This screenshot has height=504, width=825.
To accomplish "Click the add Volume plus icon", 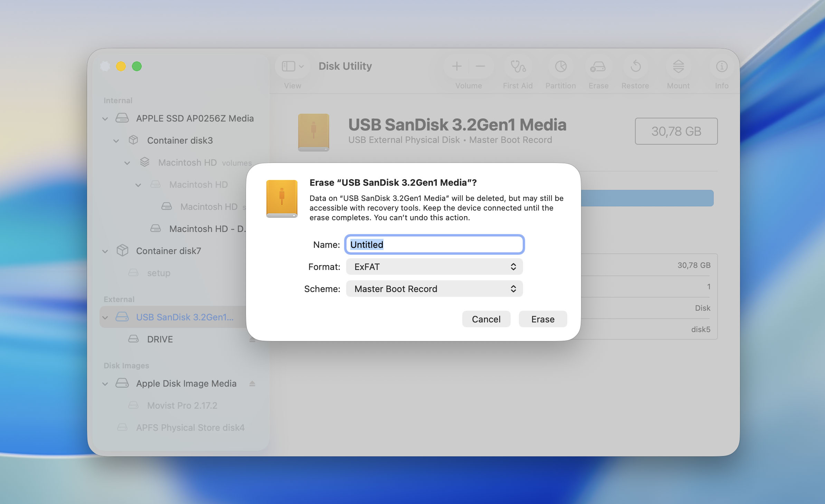I will coord(457,66).
